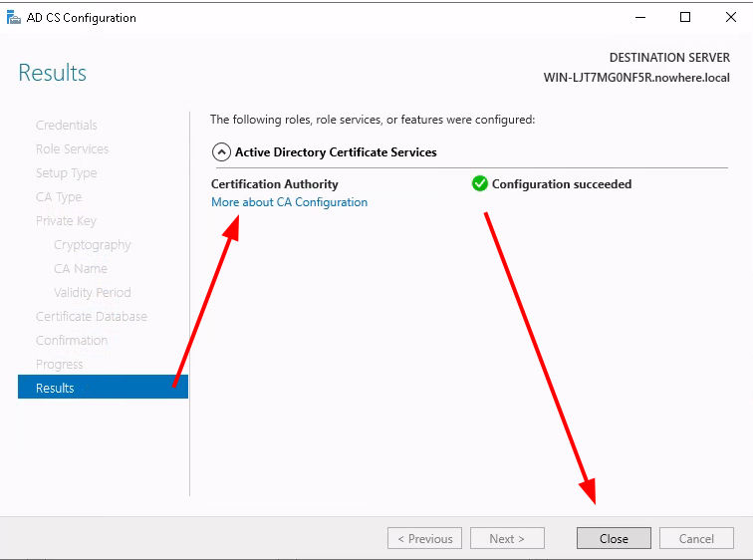
Task: Collapse the Active Directory Certificate Services section
Action: click(x=221, y=152)
